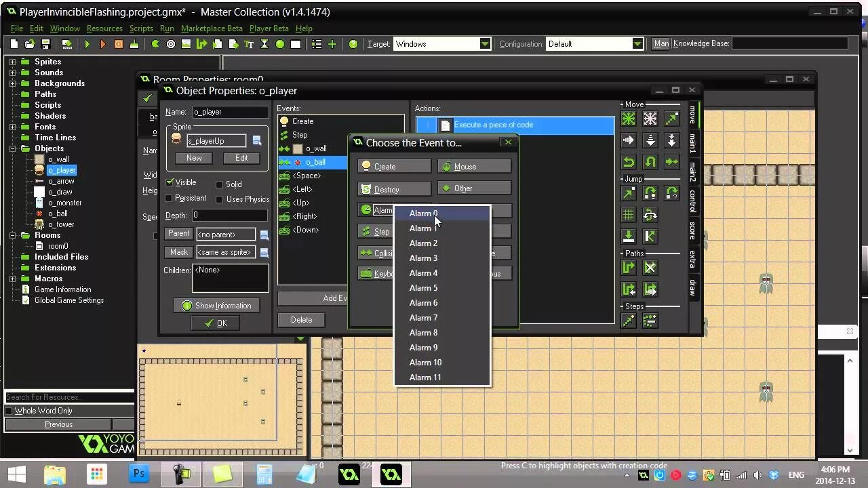Switch to the main1 actions tab
The width and height of the screenshot is (868, 488).
(693, 143)
